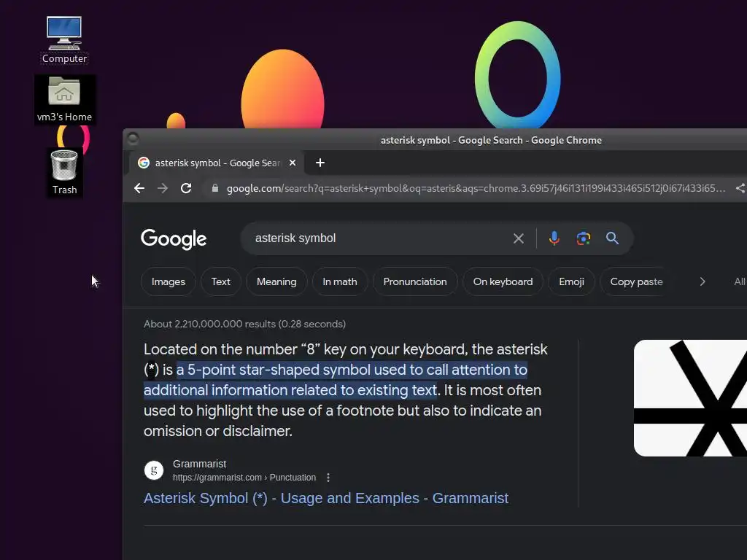Go back using Chrome's back arrow
The height and width of the screenshot is (560, 747).
[139, 188]
